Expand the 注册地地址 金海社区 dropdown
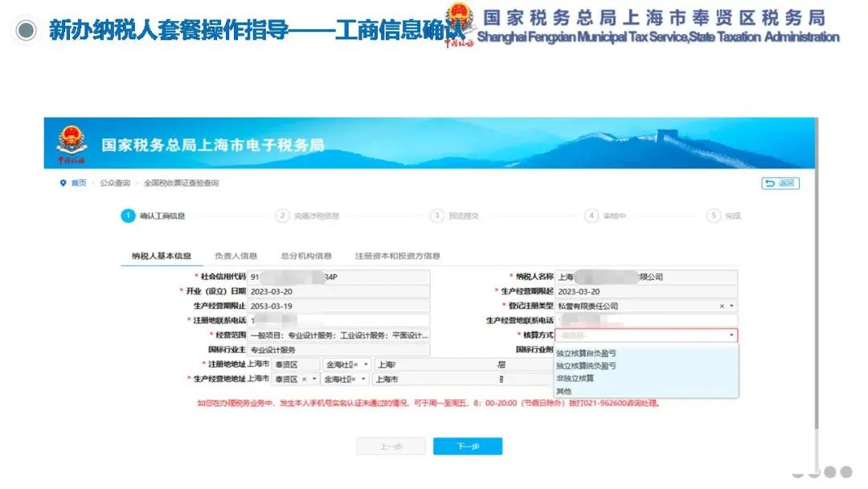Image resolution: width=868 pixels, height=489 pixels. pyautogui.click(x=366, y=364)
